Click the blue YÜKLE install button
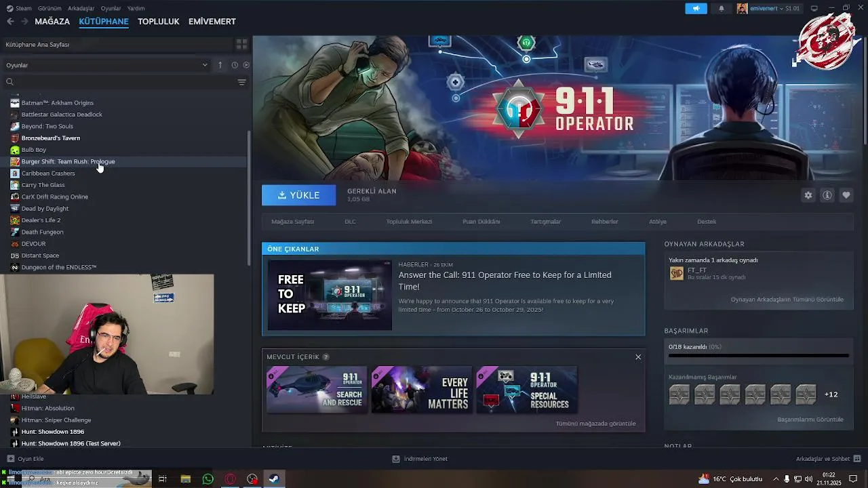 coord(299,195)
